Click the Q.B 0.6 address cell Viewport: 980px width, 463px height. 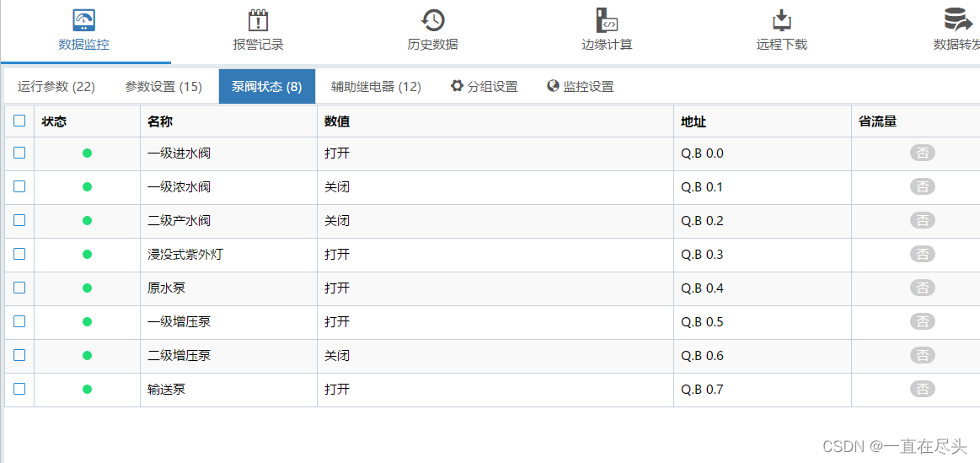coord(763,357)
